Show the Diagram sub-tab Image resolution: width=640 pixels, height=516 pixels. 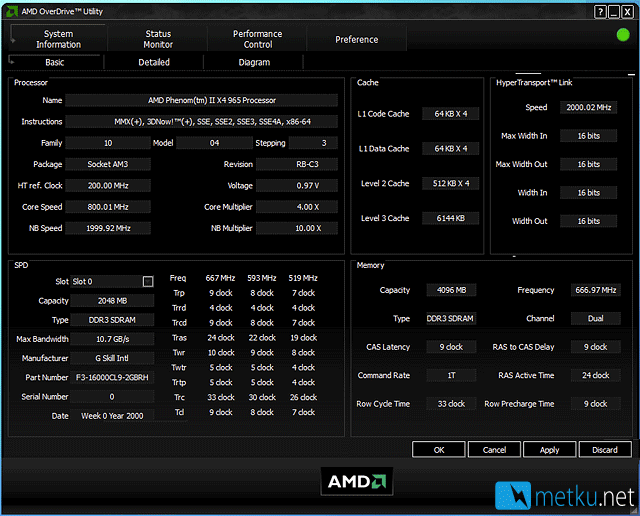coord(254,62)
